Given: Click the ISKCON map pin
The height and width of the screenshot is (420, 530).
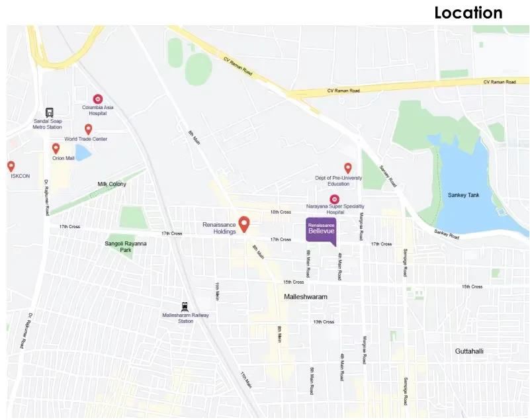Looking at the screenshot, I should coord(11,166).
